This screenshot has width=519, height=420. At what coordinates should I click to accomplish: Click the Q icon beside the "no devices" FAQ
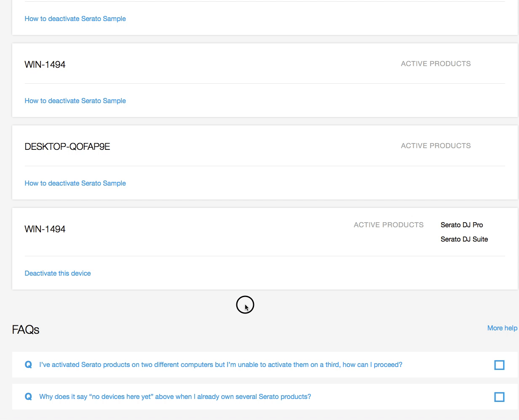tap(28, 396)
